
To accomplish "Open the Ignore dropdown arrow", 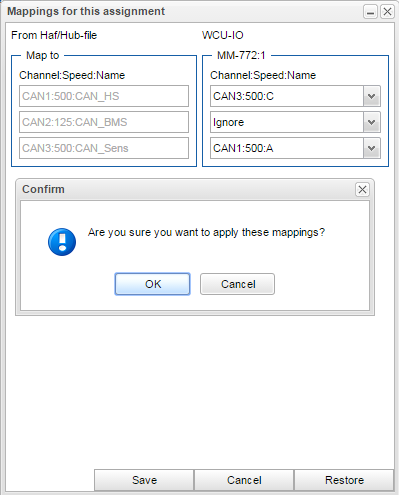I will click(x=372, y=122).
